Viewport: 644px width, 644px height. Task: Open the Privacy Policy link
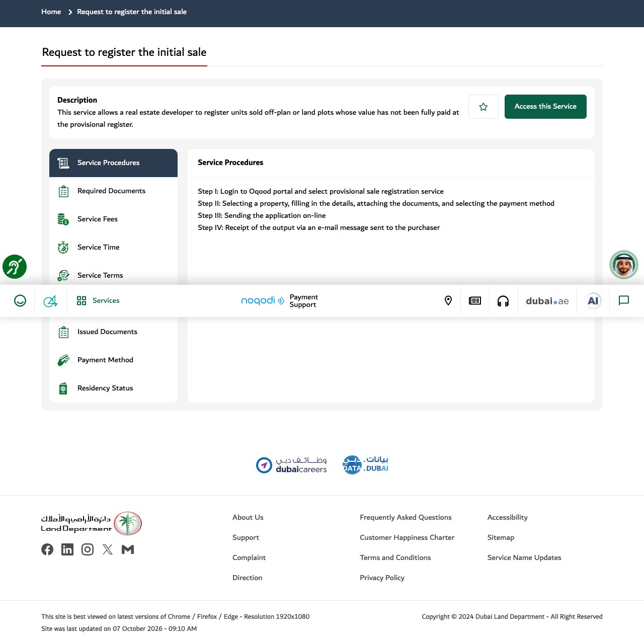coord(382,578)
